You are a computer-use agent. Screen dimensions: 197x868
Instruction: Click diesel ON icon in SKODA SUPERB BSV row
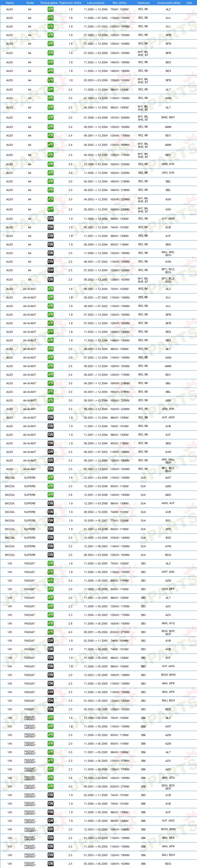pyautogui.click(x=50, y=521)
